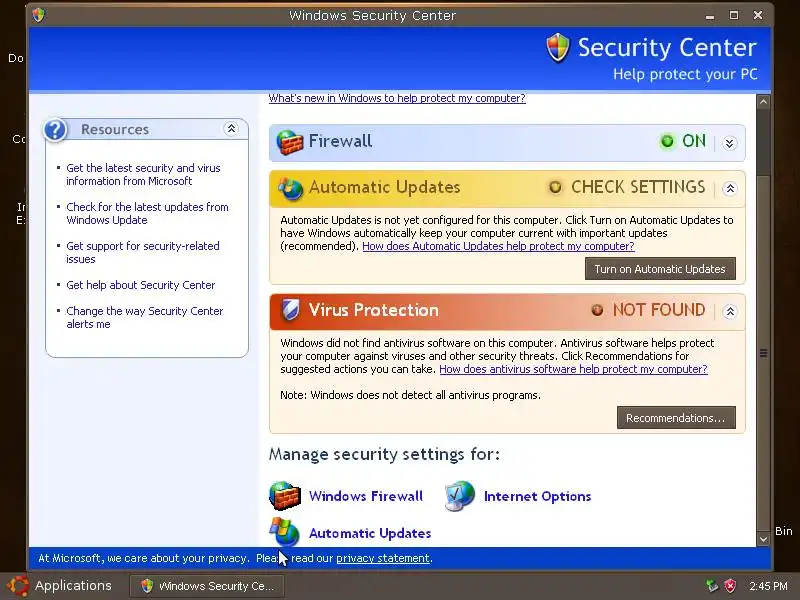Open Get support for security-related issues
This screenshot has width=800, height=600.
coord(143,252)
